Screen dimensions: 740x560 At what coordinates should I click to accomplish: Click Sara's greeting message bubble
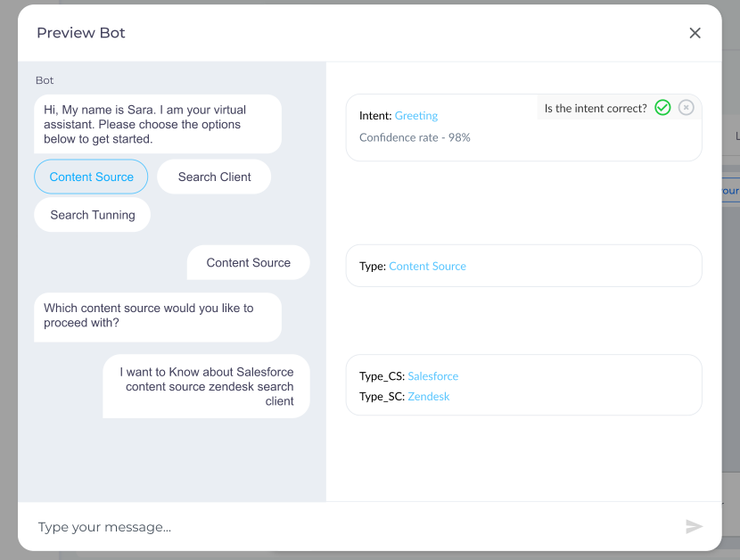pyautogui.click(x=158, y=125)
